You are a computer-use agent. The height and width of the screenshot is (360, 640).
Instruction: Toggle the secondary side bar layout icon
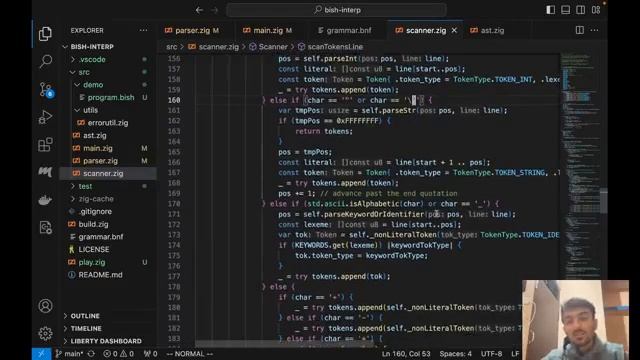coord(580,10)
